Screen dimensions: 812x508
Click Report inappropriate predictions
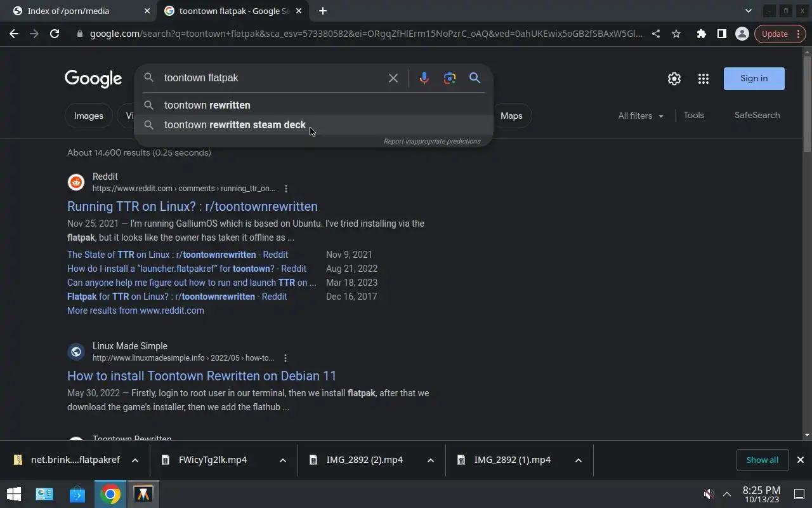click(432, 141)
